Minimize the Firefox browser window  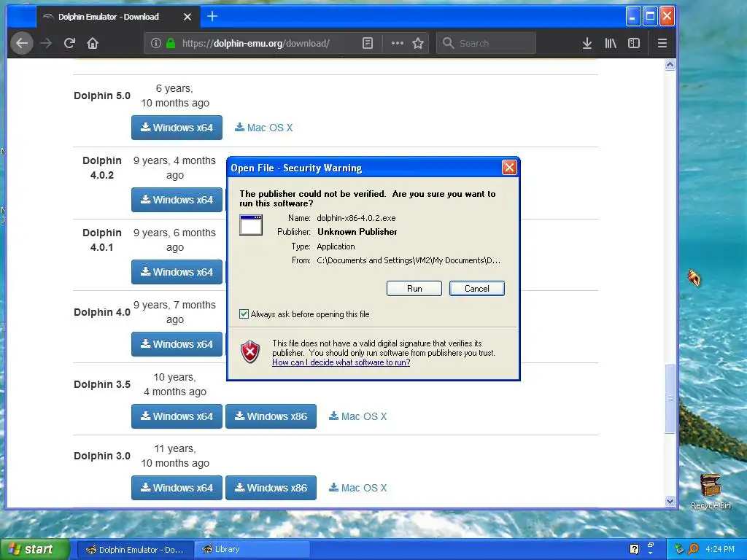pyautogui.click(x=632, y=17)
